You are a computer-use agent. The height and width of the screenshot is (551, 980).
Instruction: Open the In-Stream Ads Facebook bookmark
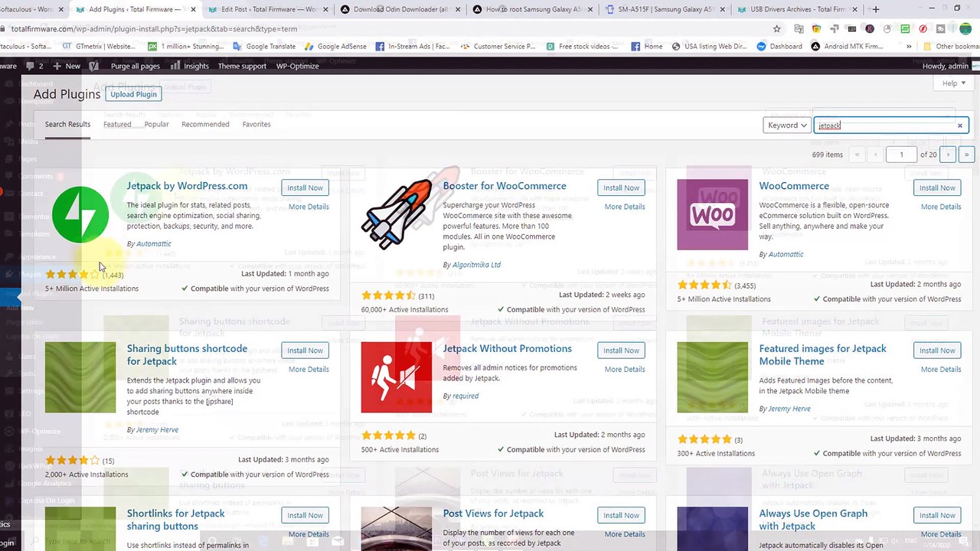[x=412, y=46]
